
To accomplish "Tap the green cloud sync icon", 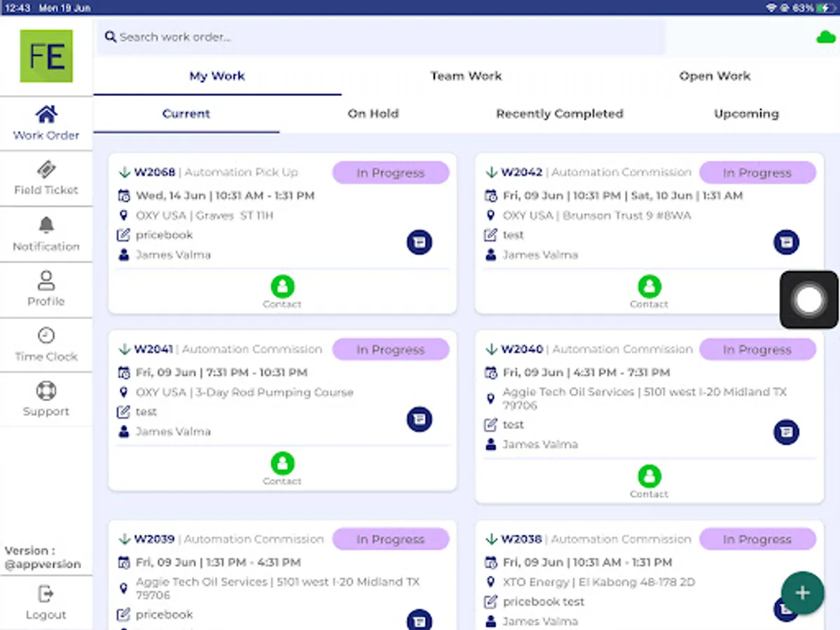I will [x=826, y=37].
